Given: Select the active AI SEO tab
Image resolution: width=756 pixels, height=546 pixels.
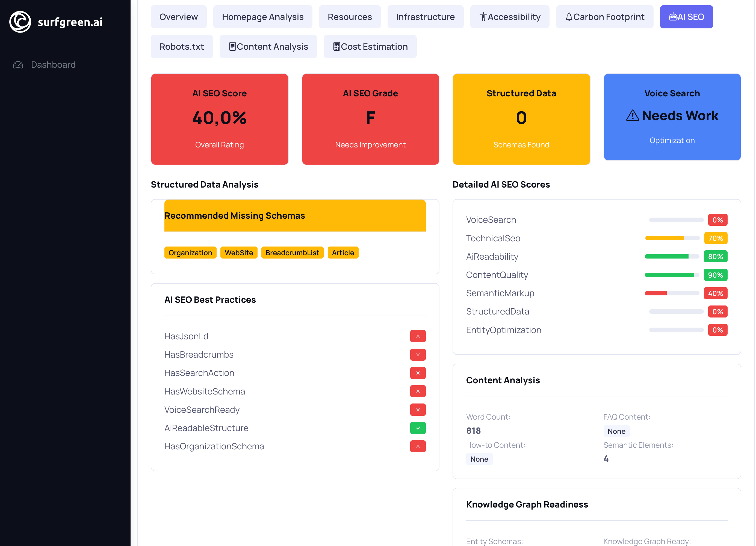Looking at the screenshot, I should 686,17.
